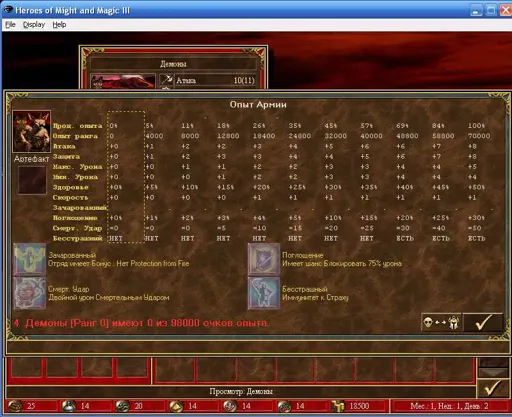Click the Скорость row label
512x417 pixels.
[x=70, y=197]
